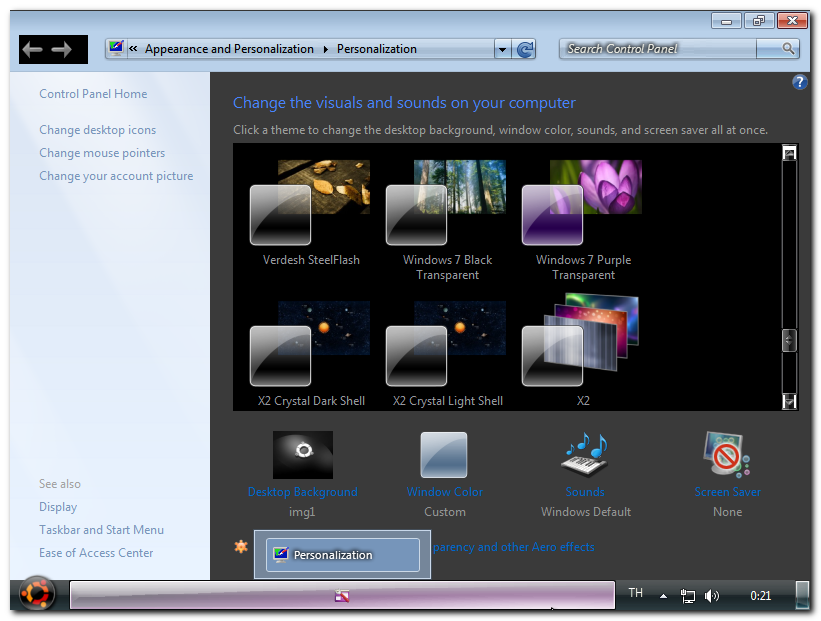Select the Verdesh SteelFlash theme
The image size is (821, 621).
[x=310, y=213]
